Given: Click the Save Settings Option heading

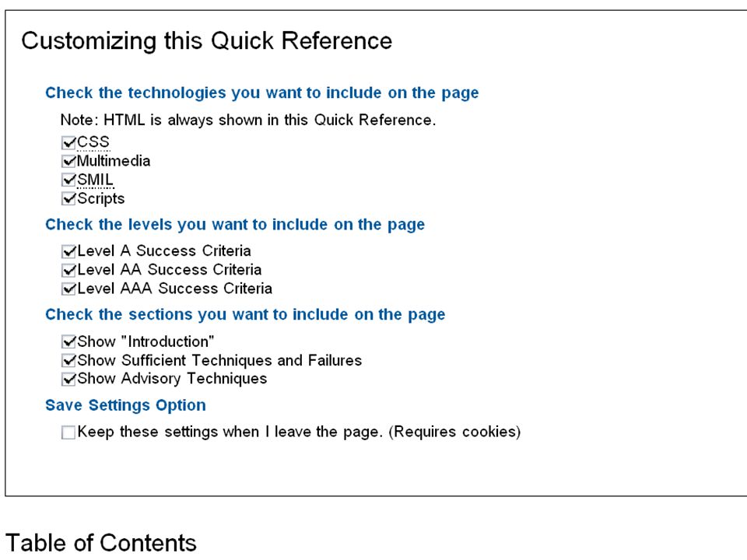Looking at the screenshot, I should click(x=126, y=405).
